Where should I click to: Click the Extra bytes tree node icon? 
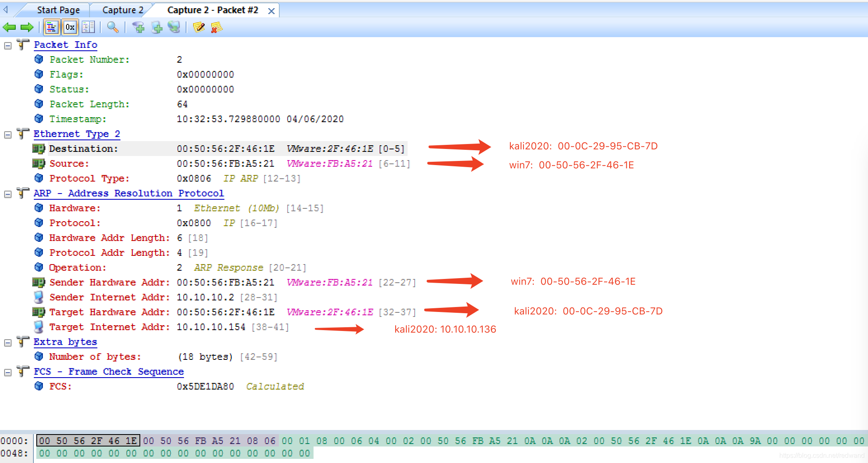[23, 341]
